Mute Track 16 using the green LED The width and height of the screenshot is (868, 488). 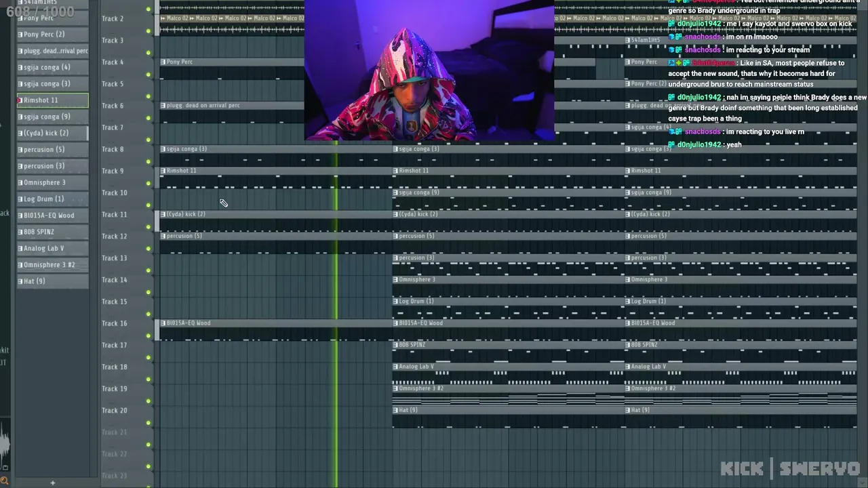click(149, 335)
